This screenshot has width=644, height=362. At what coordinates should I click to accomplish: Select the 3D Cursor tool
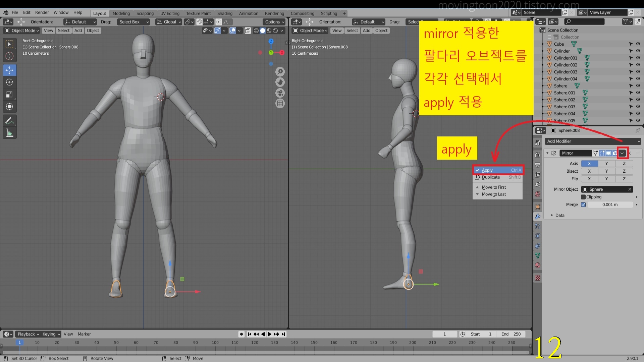pos(9,56)
